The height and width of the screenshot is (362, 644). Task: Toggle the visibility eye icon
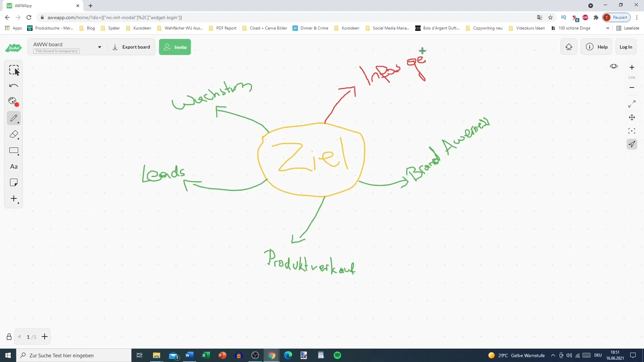point(614,66)
